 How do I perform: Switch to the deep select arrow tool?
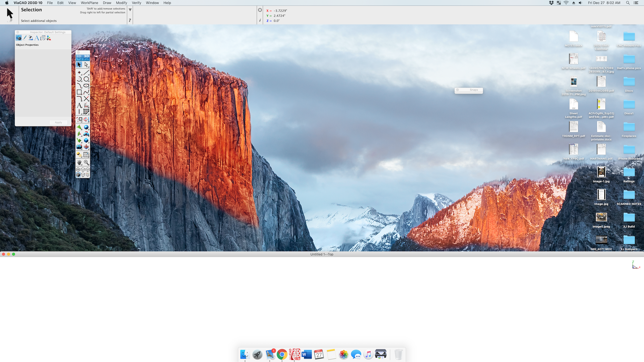pos(86,65)
